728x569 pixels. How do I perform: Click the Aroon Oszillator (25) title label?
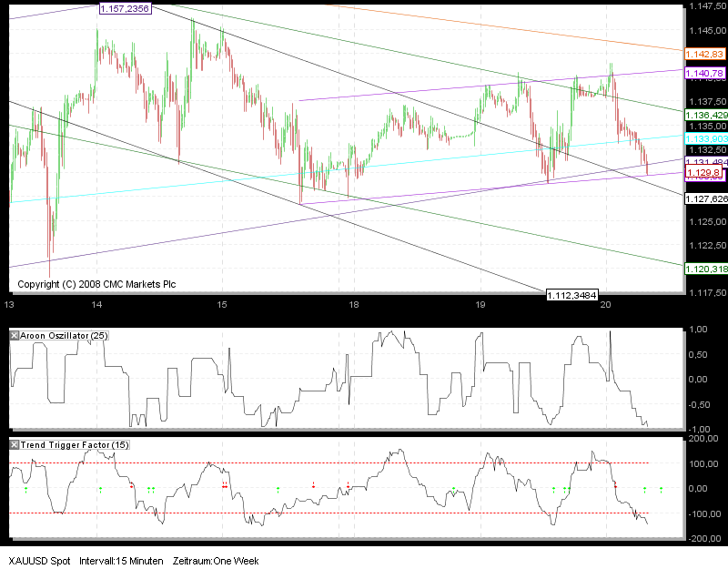66,335
